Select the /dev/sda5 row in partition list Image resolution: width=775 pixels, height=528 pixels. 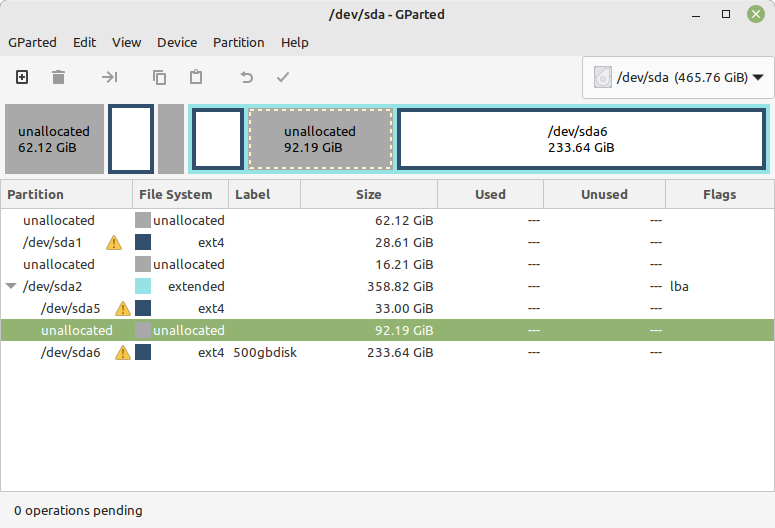tap(388, 308)
